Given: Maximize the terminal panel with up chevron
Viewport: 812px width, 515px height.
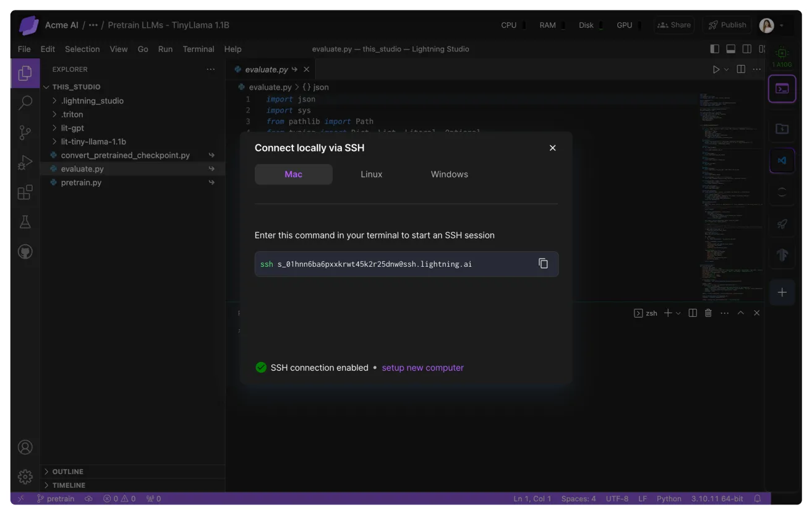Looking at the screenshot, I should point(741,313).
